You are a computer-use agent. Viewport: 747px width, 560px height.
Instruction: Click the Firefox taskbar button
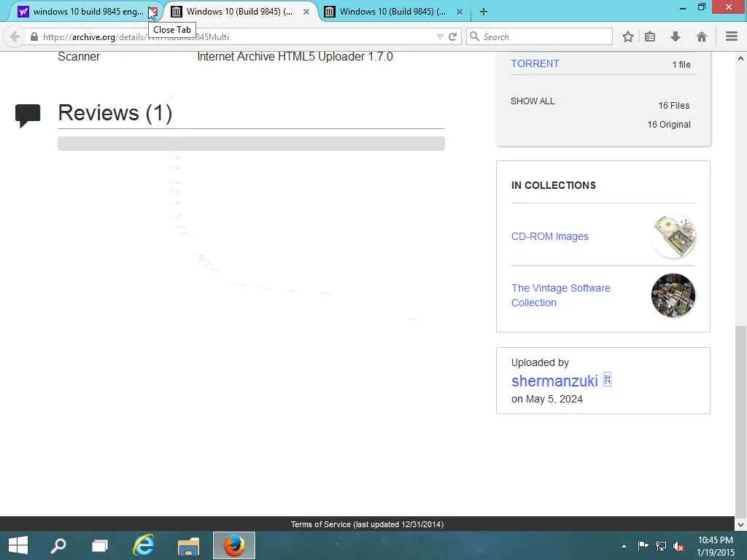(x=234, y=545)
